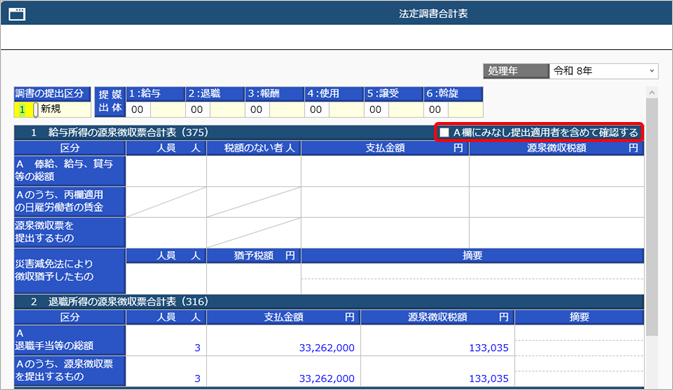This screenshot has height=390, width=673.
Task: Click the 2:退職 media code field 00
Action: click(197, 109)
